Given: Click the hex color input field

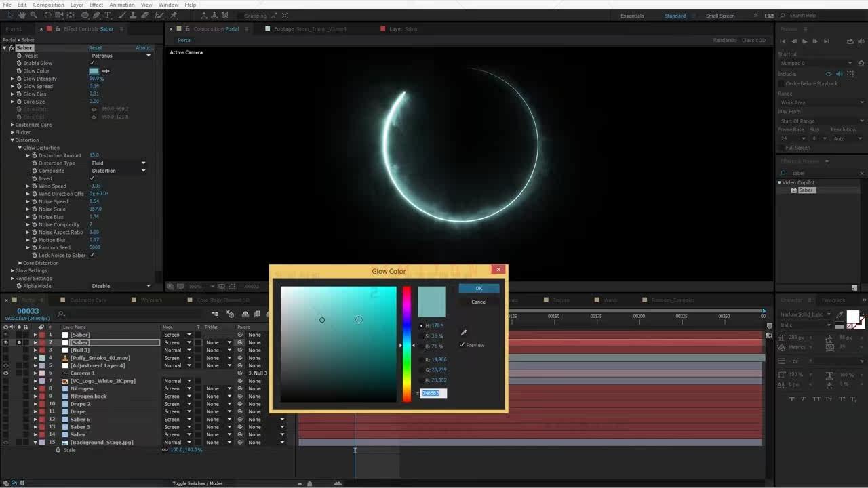Looking at the screenshot, I should tap(434, 393).
